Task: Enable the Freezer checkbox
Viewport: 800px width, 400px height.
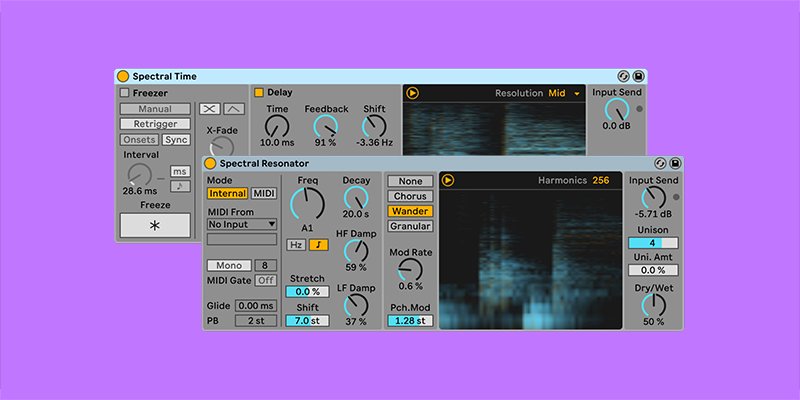Action: (124, 93)
